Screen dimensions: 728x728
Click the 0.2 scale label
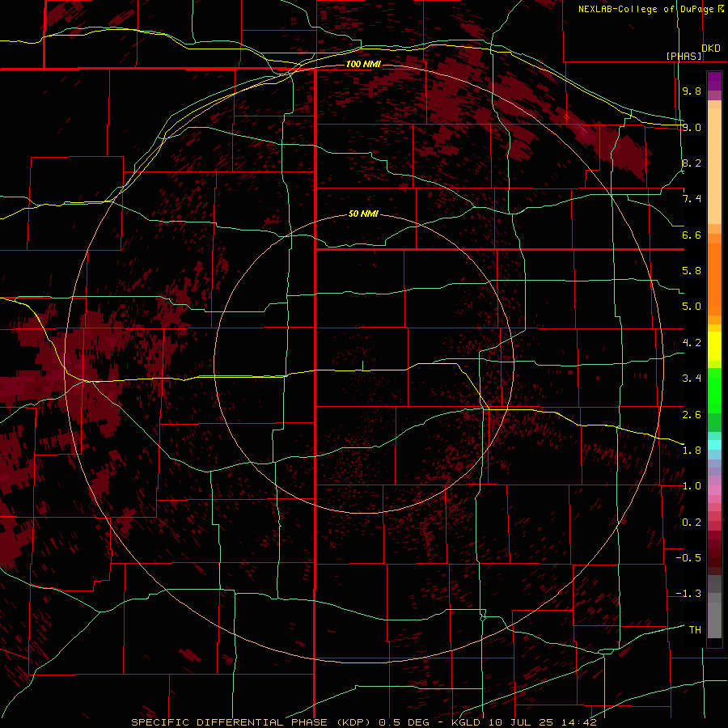692,523
